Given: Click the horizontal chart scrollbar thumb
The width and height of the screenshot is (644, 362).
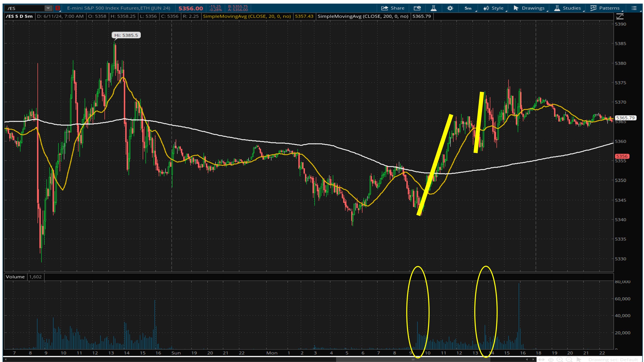Looking at the screenshot, I should 413,360.
